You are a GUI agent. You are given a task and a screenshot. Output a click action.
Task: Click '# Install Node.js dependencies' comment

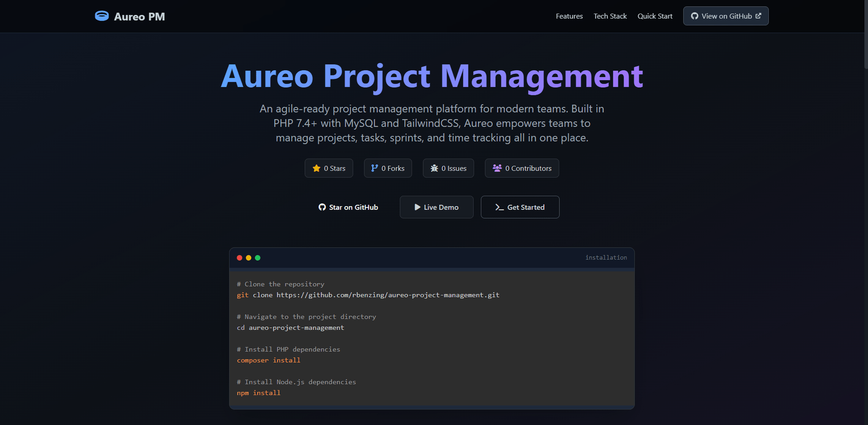click(297, 382)
